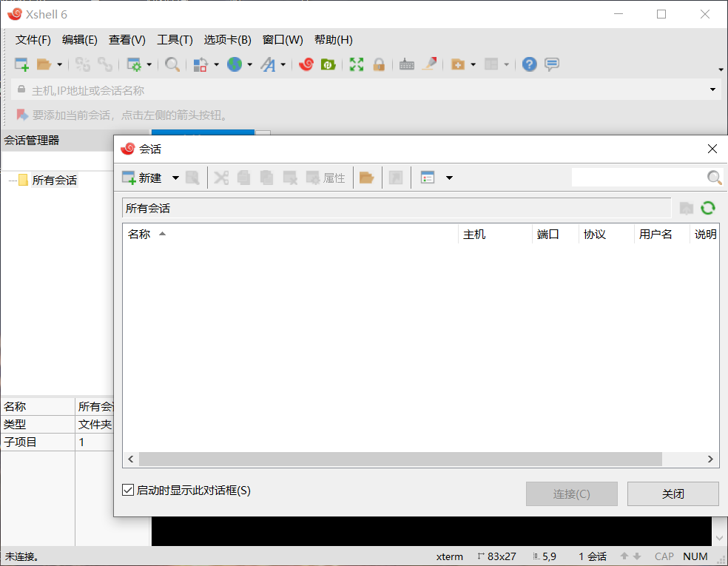Image resolution: width=728 pixels, height=566 pixels.
Task: Click the parent folder up icon beside path
Action: 687,208
